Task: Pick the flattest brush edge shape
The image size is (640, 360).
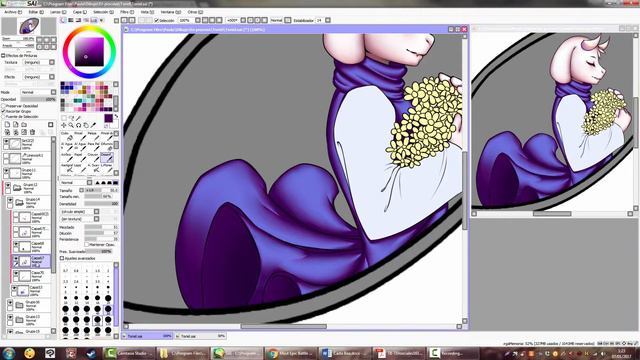Action: [x=115, y=182]
